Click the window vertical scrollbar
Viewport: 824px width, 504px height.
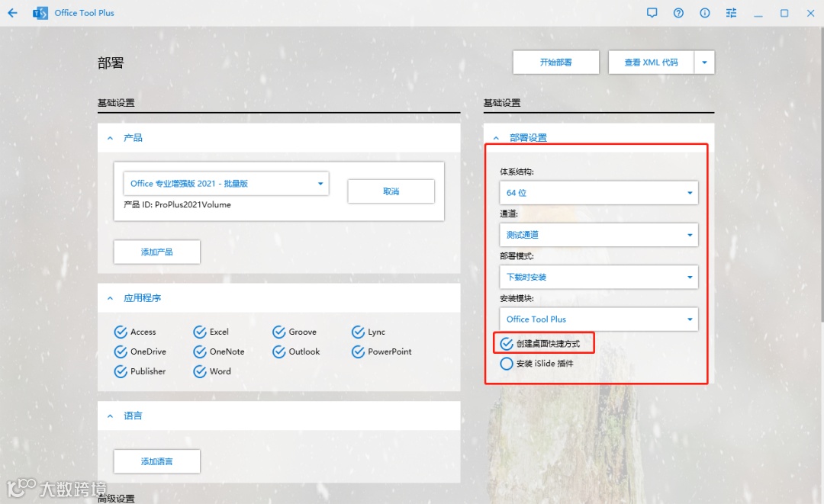(822, 173)
